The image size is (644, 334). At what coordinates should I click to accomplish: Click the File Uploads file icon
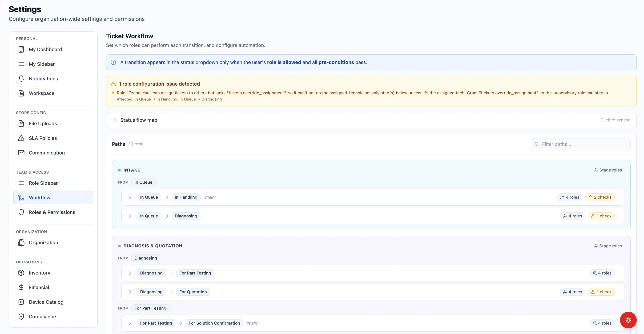21,124
